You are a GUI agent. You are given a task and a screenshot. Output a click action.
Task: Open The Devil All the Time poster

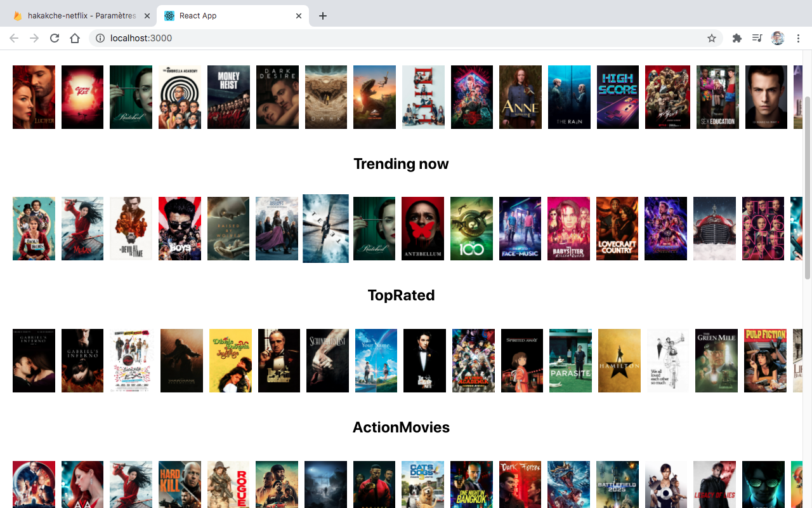131,229
